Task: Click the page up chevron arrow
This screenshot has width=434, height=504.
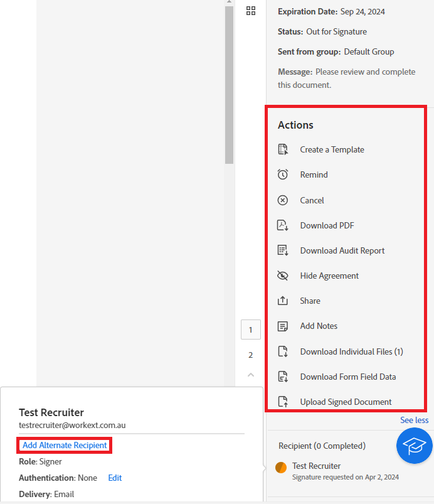Action: (251, 375)
